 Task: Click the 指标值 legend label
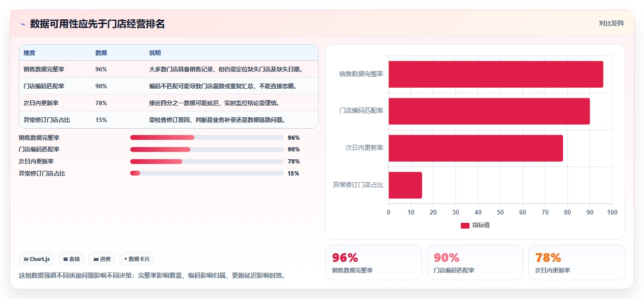tap(481, 225)
